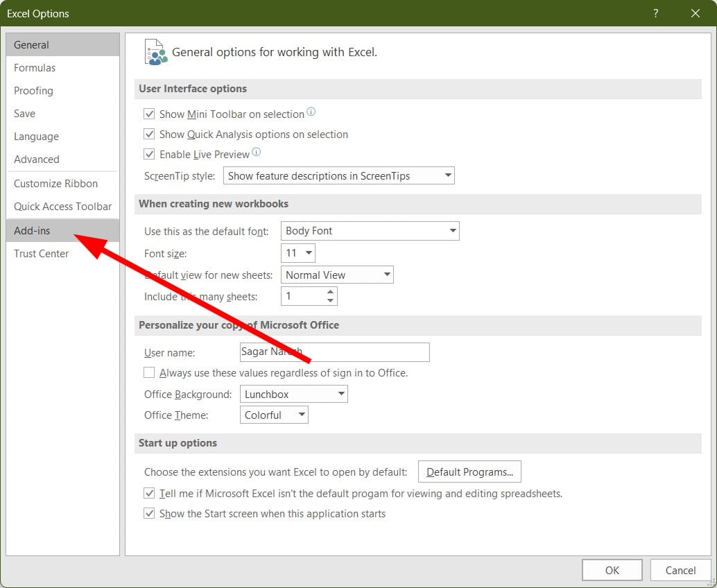Click the Default Programs button
The height and width of the screenshot is (588, 717).
(x=469, y=472)
